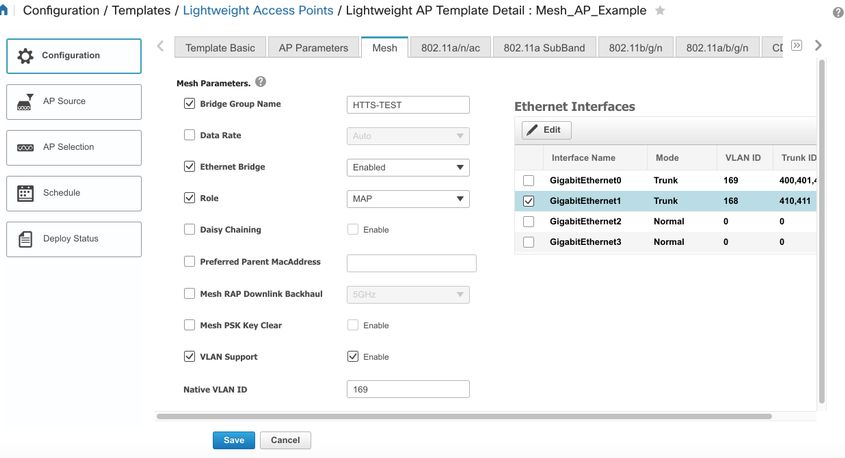Image resolution: width=845 pixels, height=458 pixels.
Task: Save the template with Save button
Action: (233, 440)
